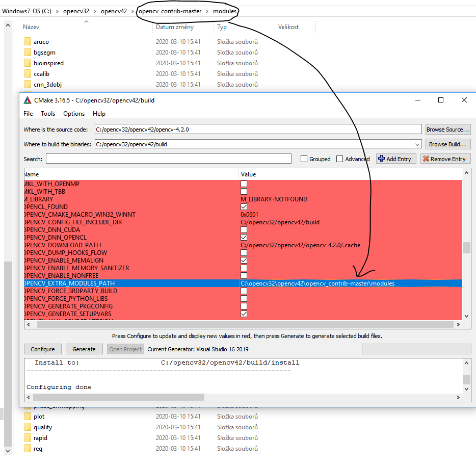Open the plot folder
The width and height of the screenshot is (476, 466).
(x=39, y=416)
